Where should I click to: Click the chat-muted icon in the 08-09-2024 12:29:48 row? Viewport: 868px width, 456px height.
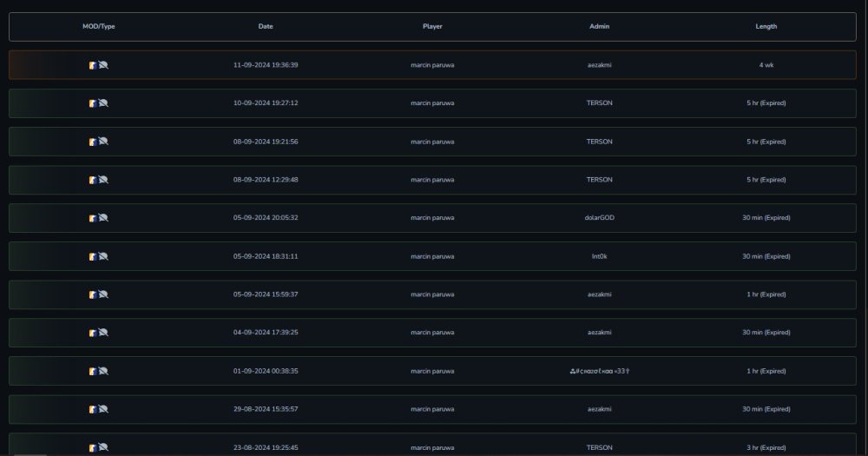click(x=103, y=180)
